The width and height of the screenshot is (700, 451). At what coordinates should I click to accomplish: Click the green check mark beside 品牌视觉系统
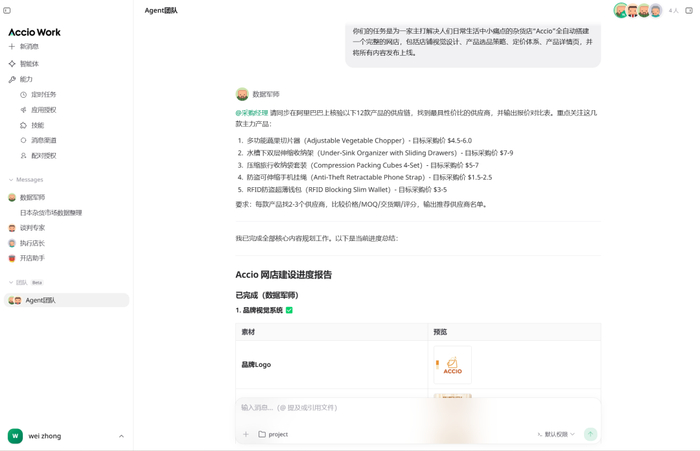pyautogui.click(x=289, y=310)
